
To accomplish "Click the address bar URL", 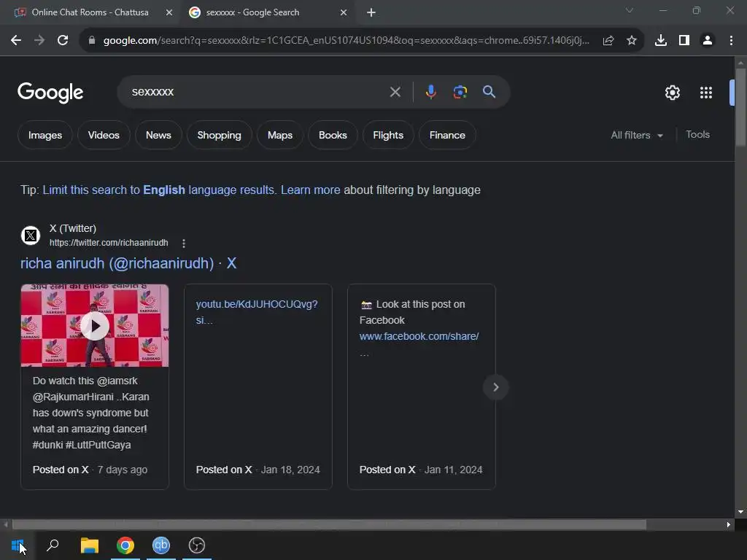I will tap(347, 41).
